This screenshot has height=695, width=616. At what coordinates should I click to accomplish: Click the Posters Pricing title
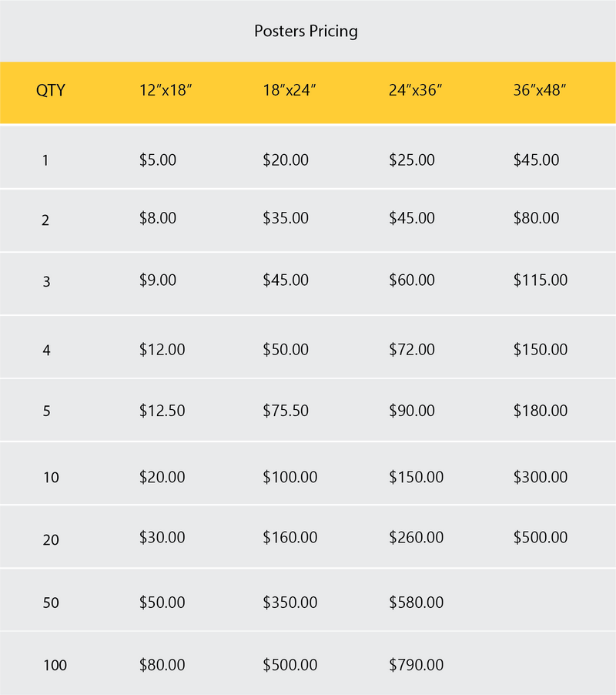(306, 32)
